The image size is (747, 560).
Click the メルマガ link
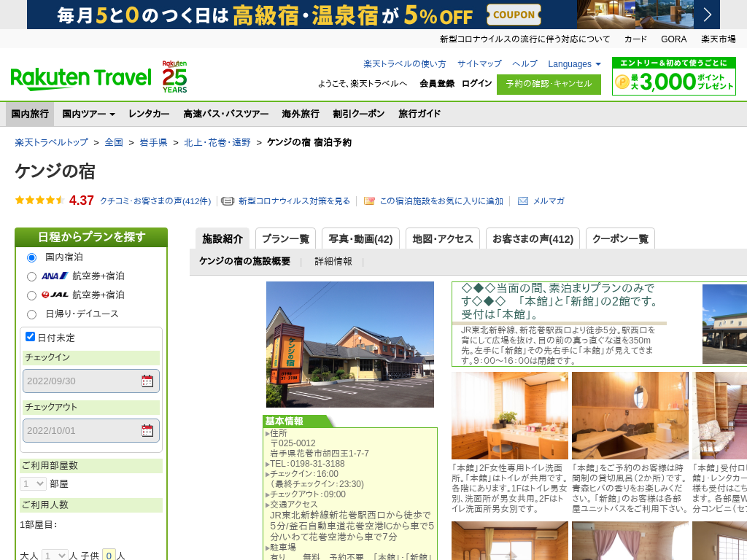[549, 201]
